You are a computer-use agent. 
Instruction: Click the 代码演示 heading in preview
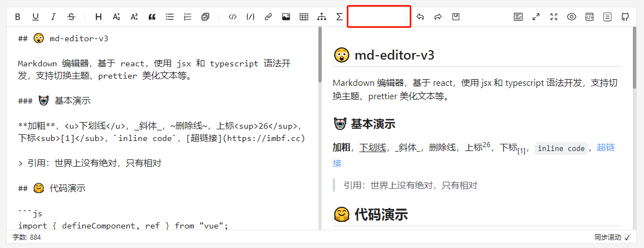coord(371,214)
